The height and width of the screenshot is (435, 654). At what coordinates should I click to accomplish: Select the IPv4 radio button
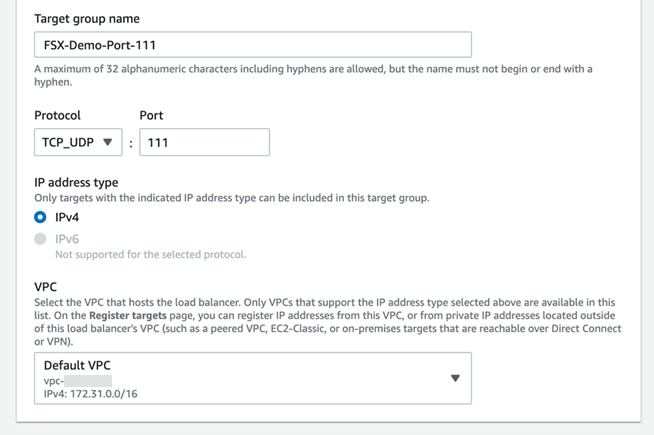click(40, 217)
